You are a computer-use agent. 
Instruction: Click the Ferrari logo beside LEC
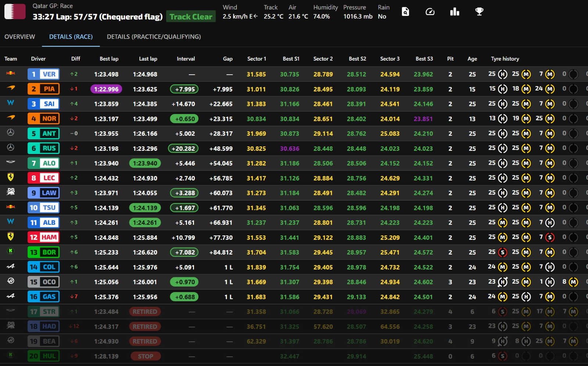pyautogui.click(x=11, y=178)
